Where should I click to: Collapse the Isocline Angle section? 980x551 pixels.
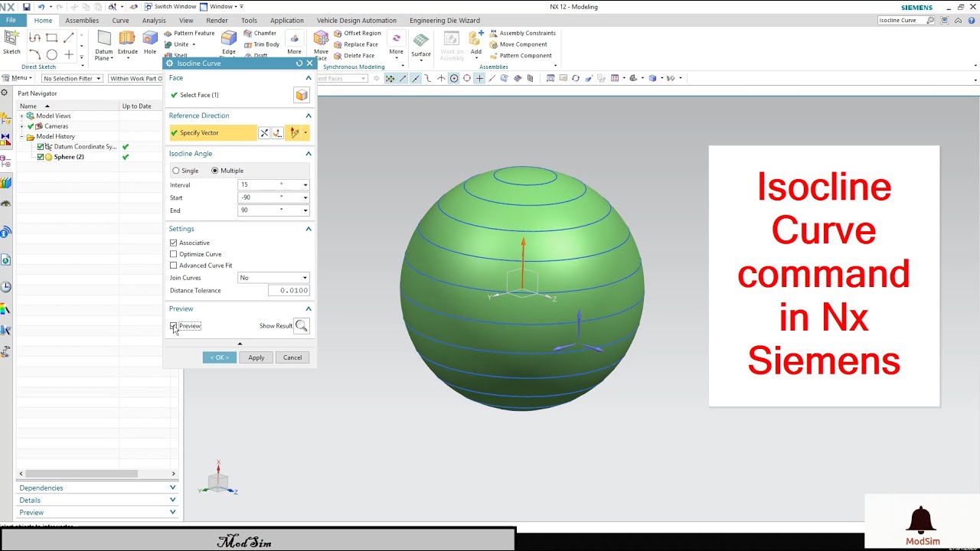tap(309, 154)
